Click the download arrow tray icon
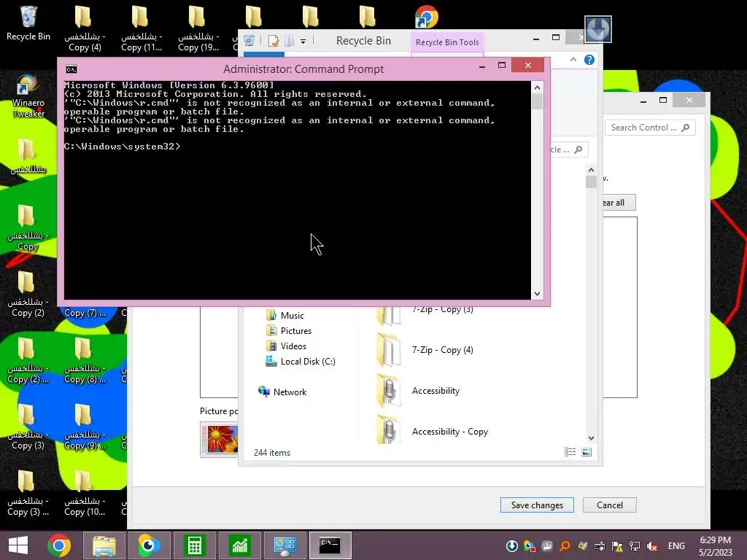 coord(512,546)
